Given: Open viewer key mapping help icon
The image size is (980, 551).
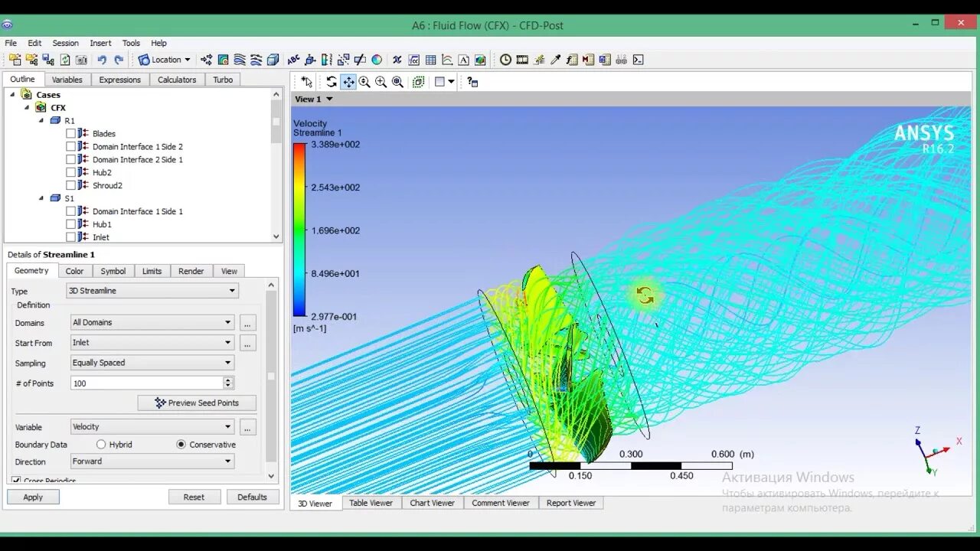Looking at the screenshot, I should point(472,82).
